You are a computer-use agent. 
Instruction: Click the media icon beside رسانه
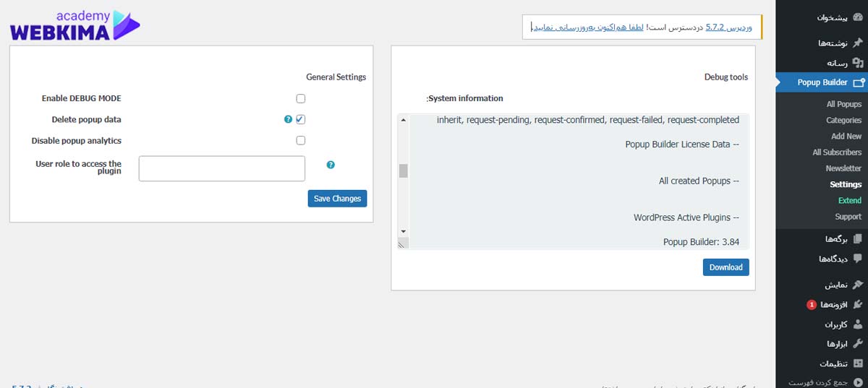(857, 63)
